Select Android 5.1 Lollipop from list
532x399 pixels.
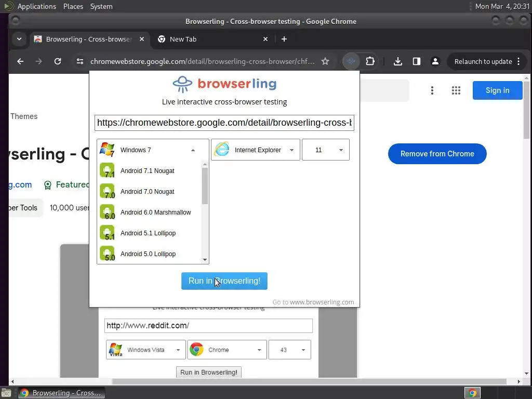coord(149,233)
